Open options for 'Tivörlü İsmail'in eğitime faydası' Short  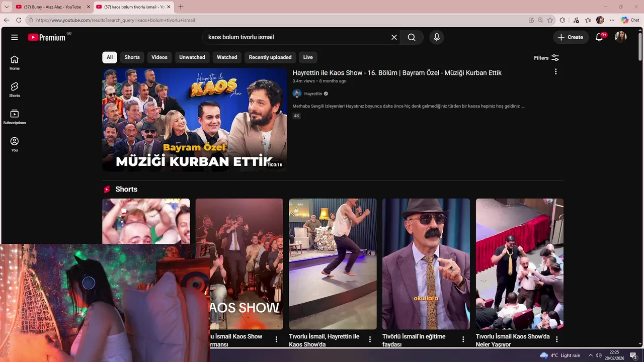pos(463,339)
